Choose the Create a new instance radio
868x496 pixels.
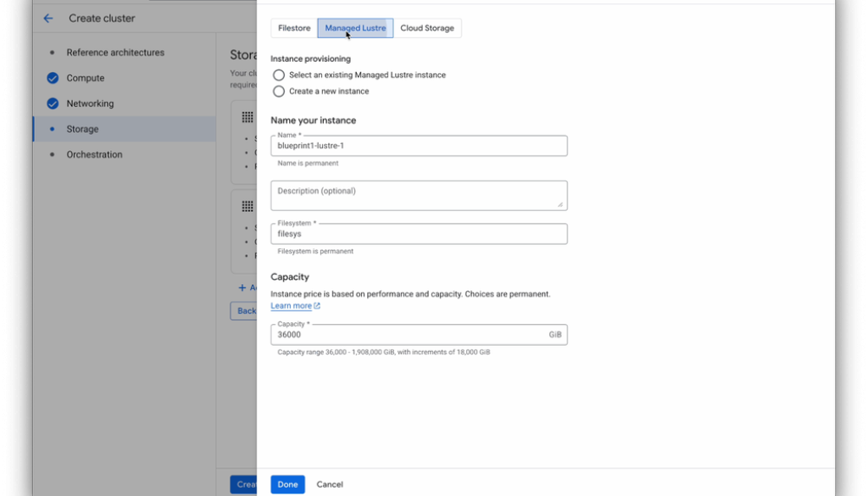279,91
